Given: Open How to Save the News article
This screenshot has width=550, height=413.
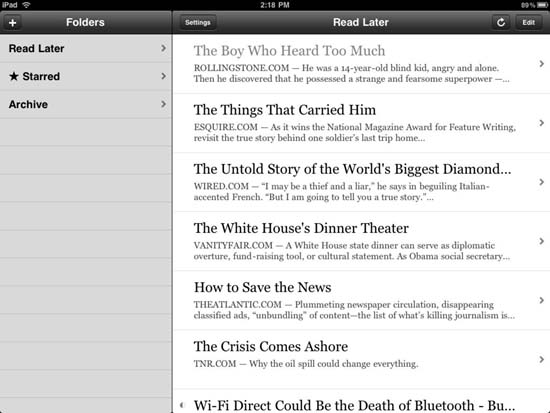Looking at the screenshot, I should (361, 300).
